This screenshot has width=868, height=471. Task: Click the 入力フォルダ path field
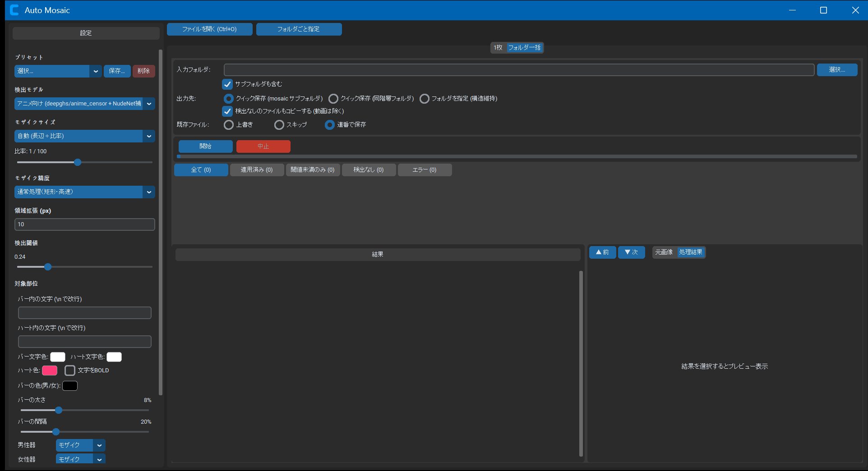(x=519, y=70)
